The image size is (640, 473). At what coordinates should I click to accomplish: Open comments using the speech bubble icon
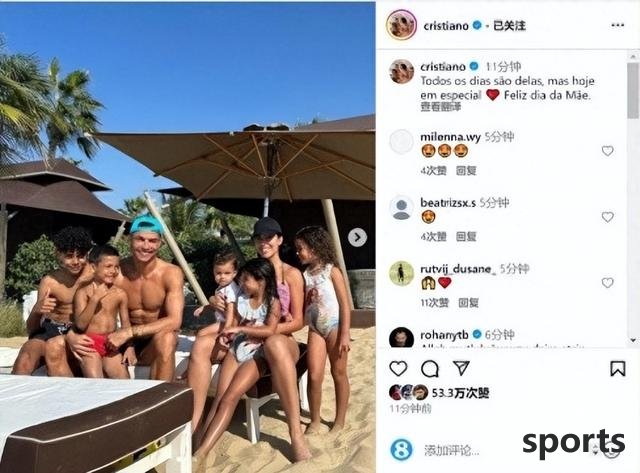pos(429,369)
